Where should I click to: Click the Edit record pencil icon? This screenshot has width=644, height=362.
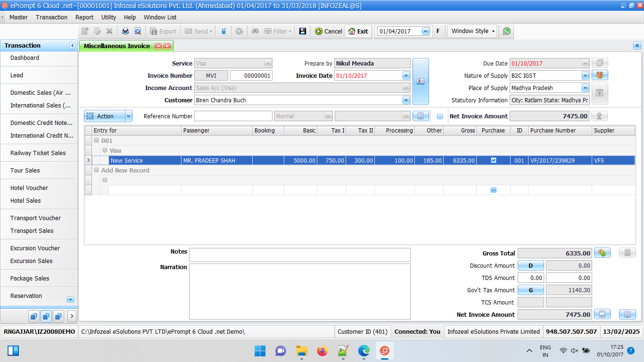coord(97,31)
